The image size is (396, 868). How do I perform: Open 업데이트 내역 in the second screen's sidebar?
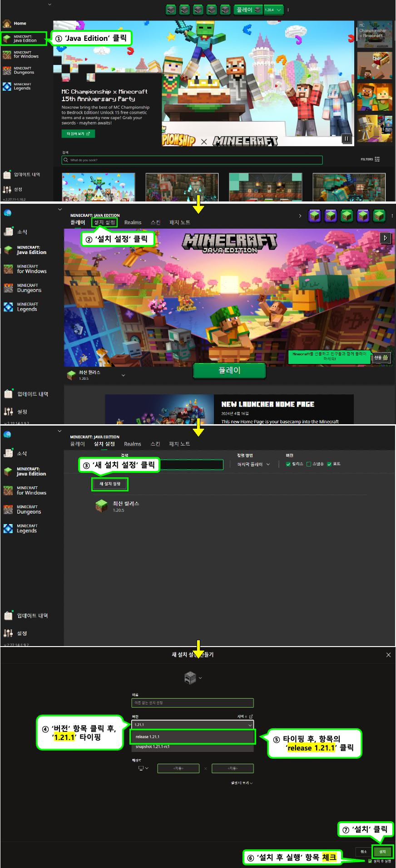tap(26, 394)
